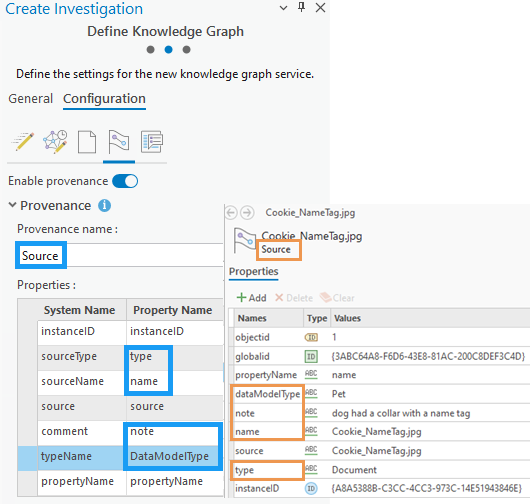
Task: Open the pencil edit configuration icon
Action: [23, 142]
